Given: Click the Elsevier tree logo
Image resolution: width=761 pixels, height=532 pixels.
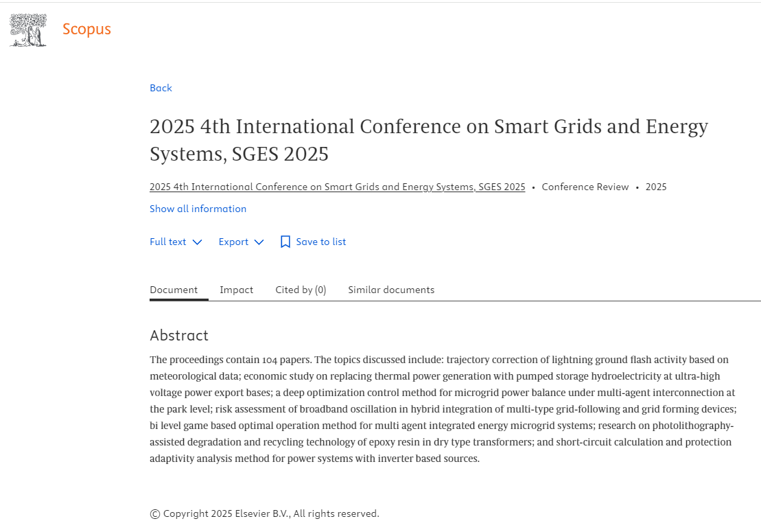Looking at the screenshot, I should tap(28, 30).
